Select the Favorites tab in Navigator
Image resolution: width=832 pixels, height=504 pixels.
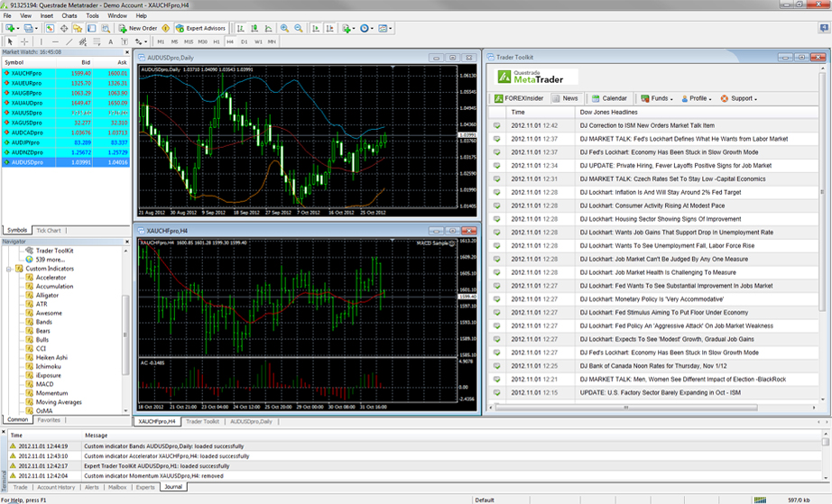49,420
